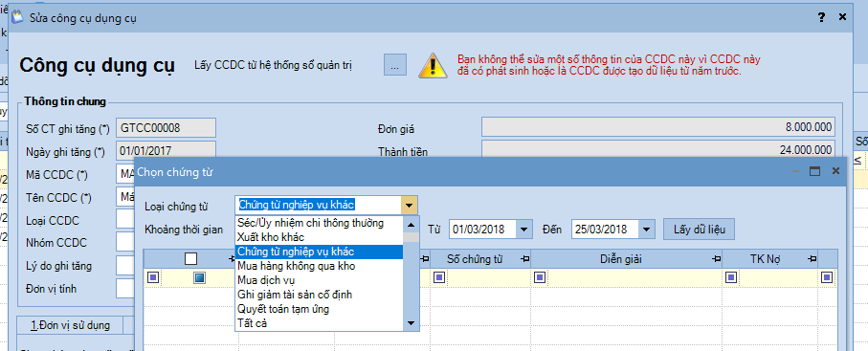Click the Sửa công cụ dụng cụ title icon
Image resolution: width=868 pixels, height=351 pixels.
coord(18,18)
